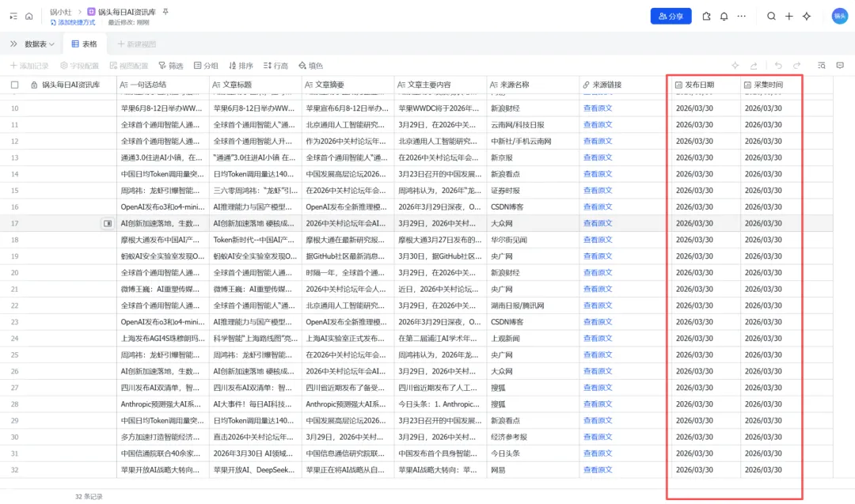This screenshot has width=855, height=504.
Task: Pin the document with the pushpin icon
Action: (165, 11)
